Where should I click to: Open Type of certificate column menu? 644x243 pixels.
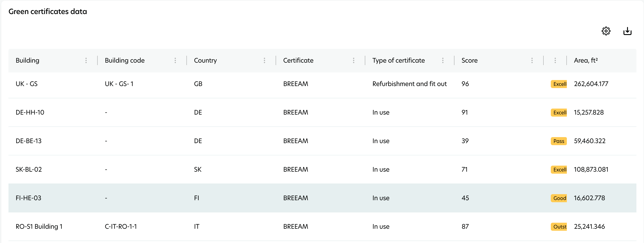tap(443, 60)
